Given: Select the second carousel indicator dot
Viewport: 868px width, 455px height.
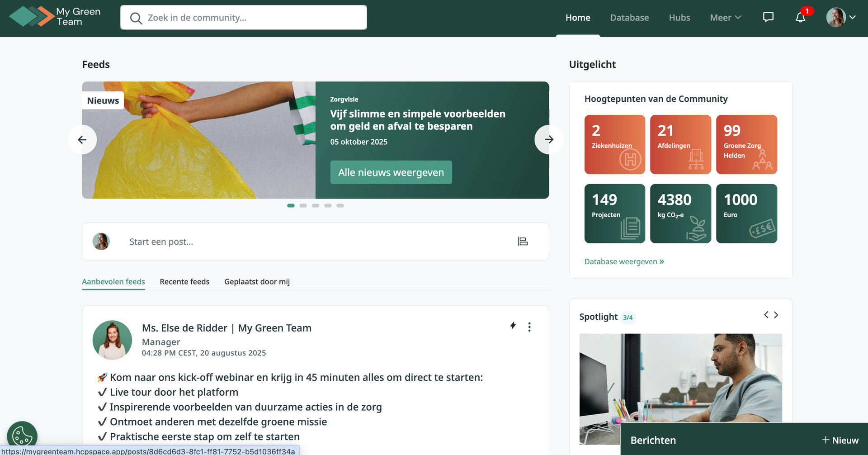Looking at the screenshot, I should coord(303,206).
